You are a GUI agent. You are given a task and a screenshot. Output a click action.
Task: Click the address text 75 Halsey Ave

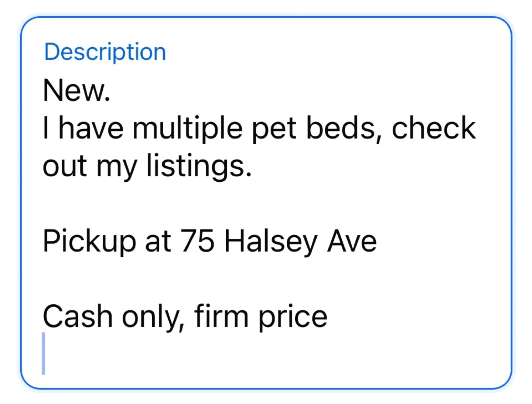pyautogui.click(x=277, y=241)
